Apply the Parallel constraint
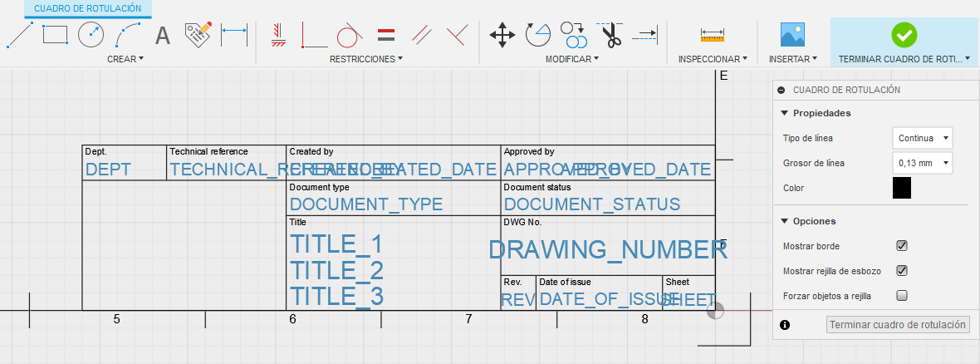The height and width of the screenshot is (364, 980). click(423, 34)
